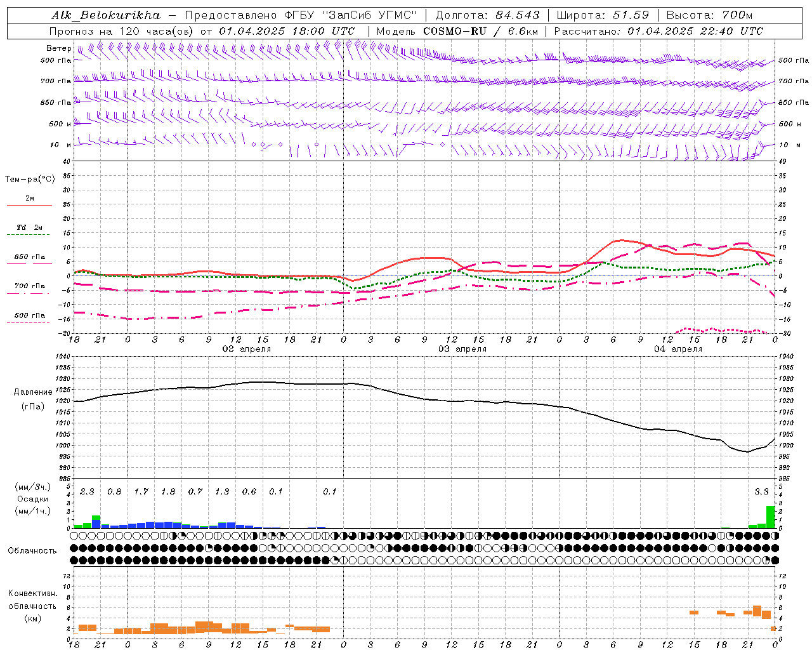Click the 1.3 precipitation total
The width and height of the screenshot is (812, 650).
click(x=222, y=492)
